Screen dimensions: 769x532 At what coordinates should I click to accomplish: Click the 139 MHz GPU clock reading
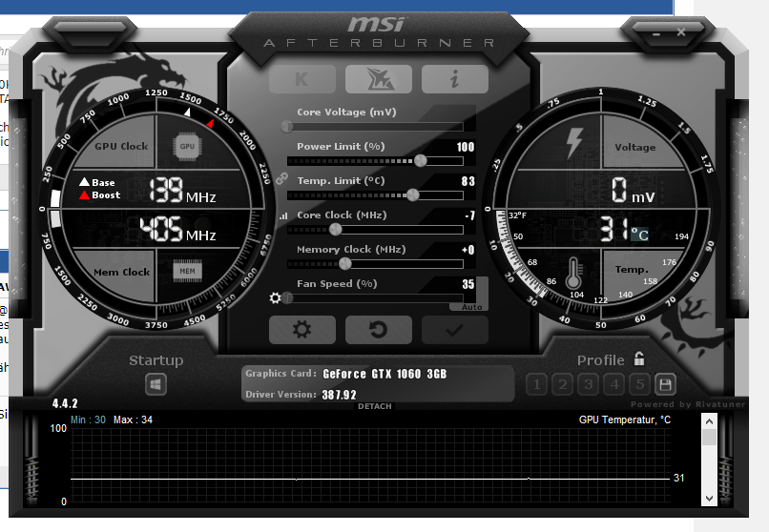click(182, 191)
